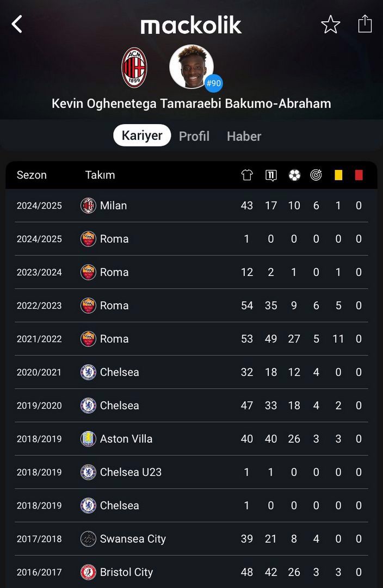Image resolution: width=383 pixels, height=588 pixels.
Task: Tap the AC Milan club crest in the header
Action: click(134, 68)
